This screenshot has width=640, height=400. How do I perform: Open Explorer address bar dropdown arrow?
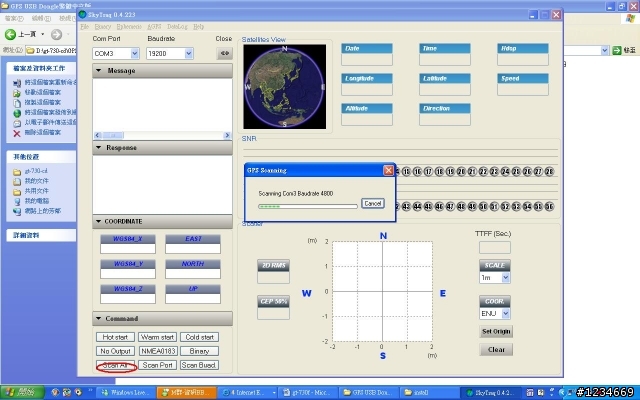click(604, 50)
